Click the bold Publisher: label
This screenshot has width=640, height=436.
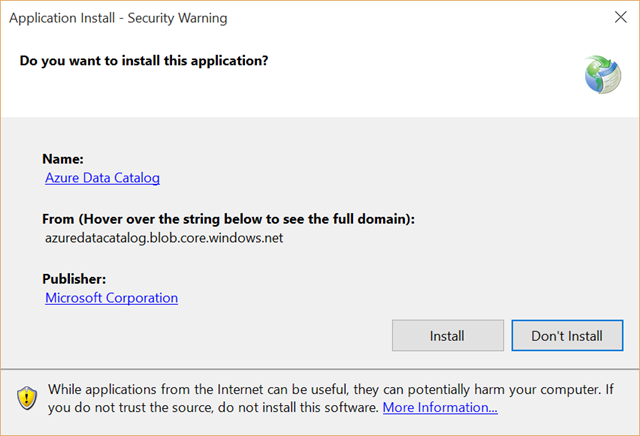[74, 279]
